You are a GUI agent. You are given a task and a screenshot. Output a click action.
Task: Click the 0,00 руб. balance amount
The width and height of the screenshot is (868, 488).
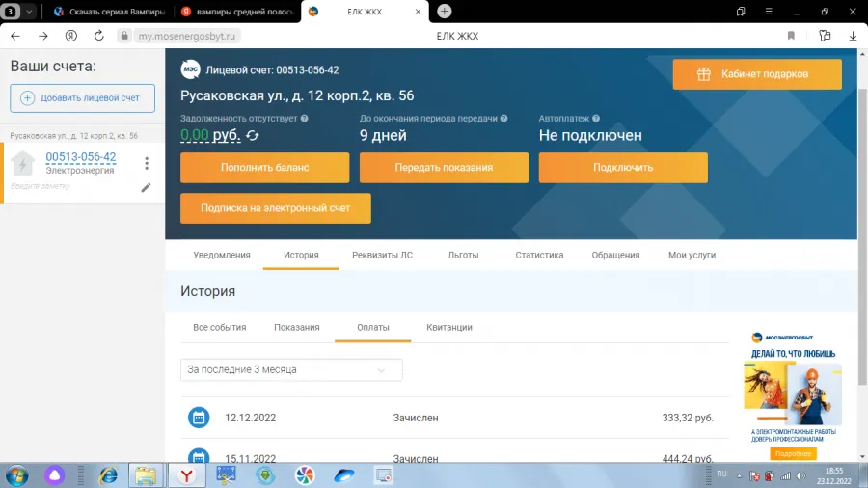click(210, 135)
